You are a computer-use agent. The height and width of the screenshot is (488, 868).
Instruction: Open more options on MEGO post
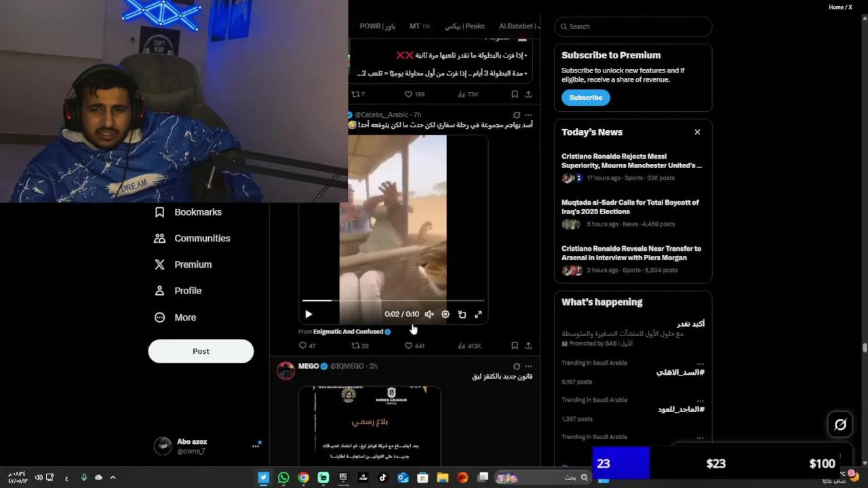click(528, 366)
